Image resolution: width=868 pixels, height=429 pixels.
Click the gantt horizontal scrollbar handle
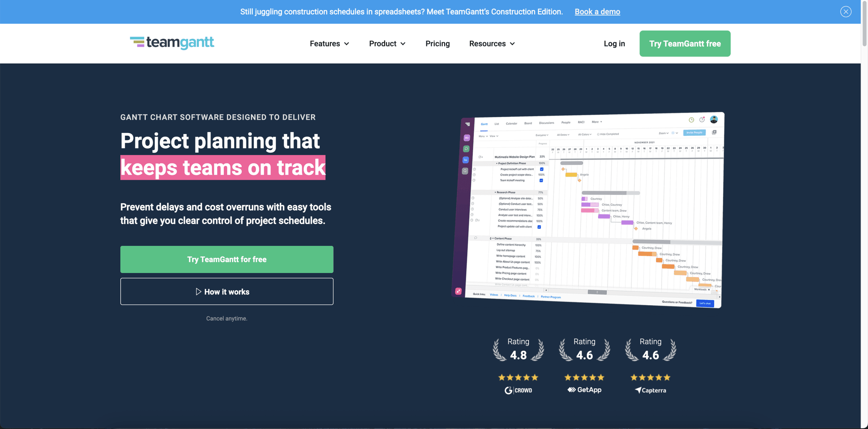click(x=597, y=292)
